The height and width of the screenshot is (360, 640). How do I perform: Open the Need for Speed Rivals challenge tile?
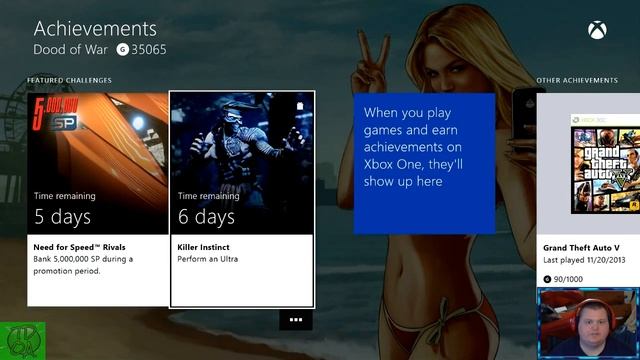pyautogui.click(x=98, y=200)
